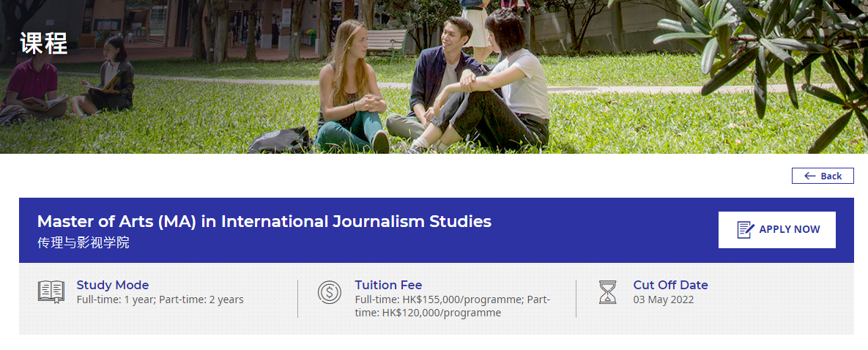Image resolution: width=868 pixels, height=350 pixels.
Task: Click the Study Mode heading
Action: 112,286
